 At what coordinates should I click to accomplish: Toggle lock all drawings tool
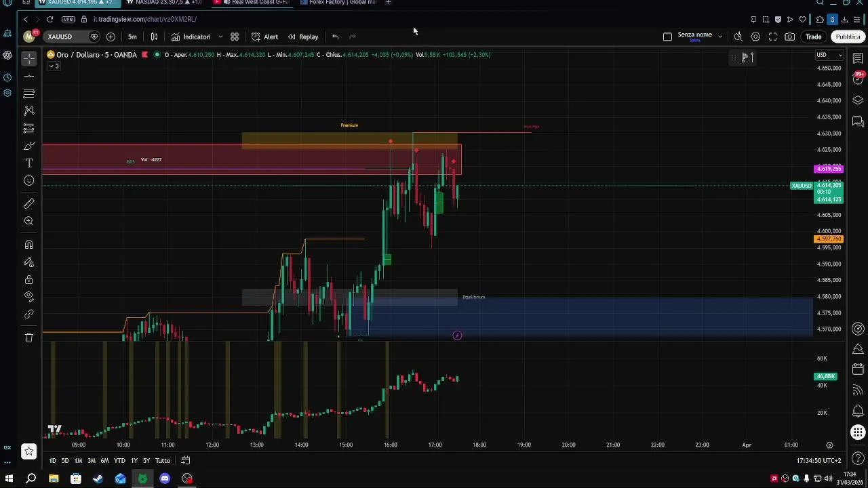tap(28, 279)
